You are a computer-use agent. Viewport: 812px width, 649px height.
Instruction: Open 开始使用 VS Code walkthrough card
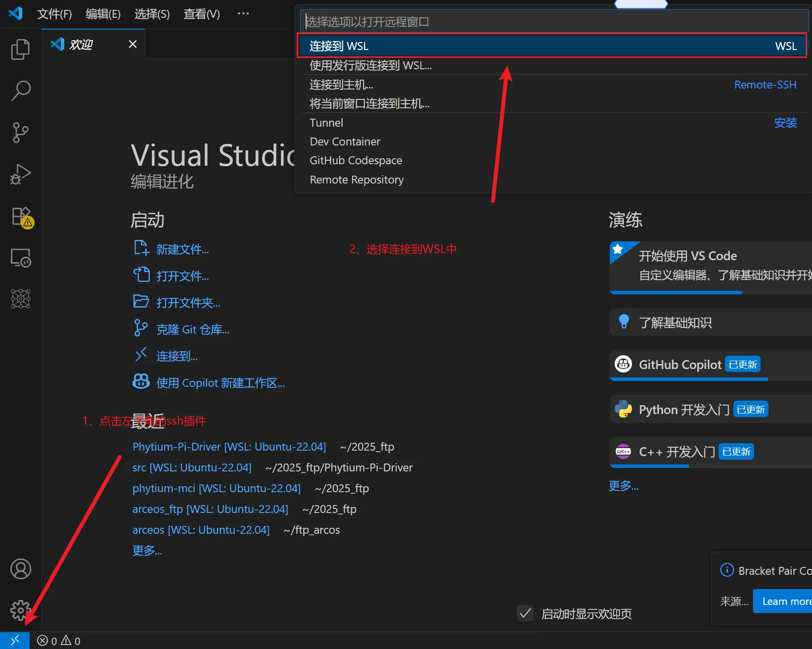pyautogui.click(x=711, y=268)
